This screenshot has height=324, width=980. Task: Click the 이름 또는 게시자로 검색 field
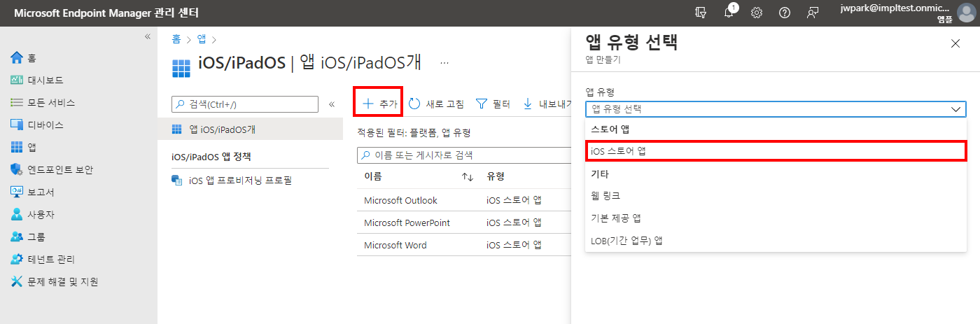tap(464, 155)
